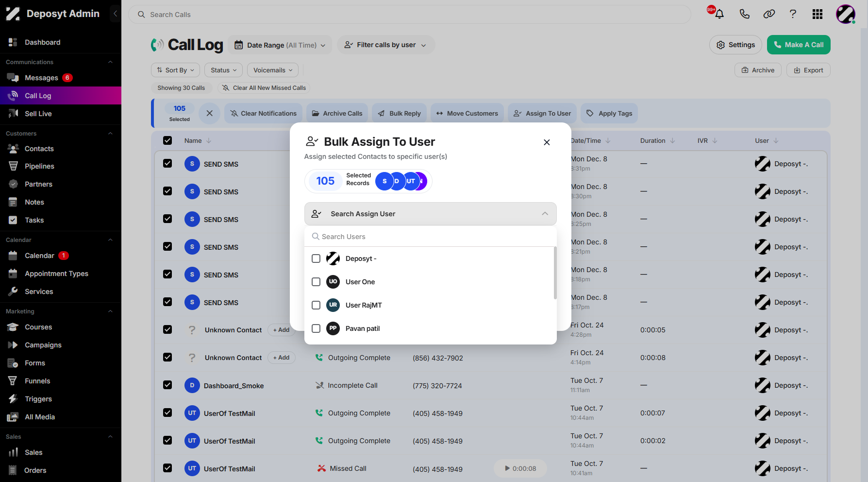Collapse the Search Assign User dropdown

[x=545, y=214]
